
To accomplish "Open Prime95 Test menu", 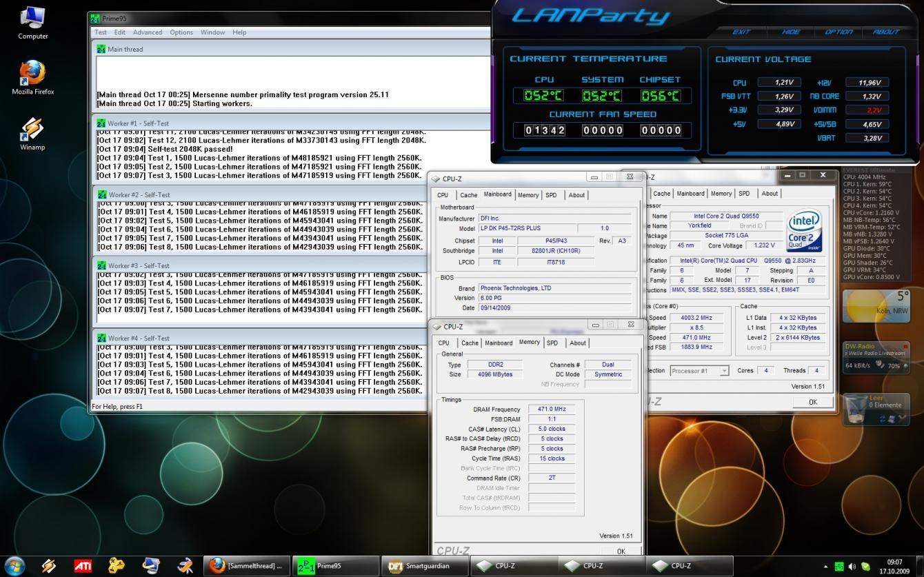I will click(101, 32).
